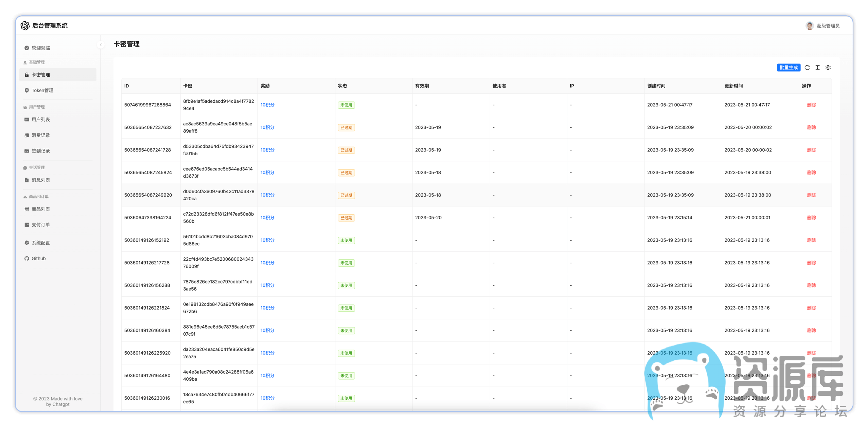Click the OpenAI logo in header

click(25, 26)
